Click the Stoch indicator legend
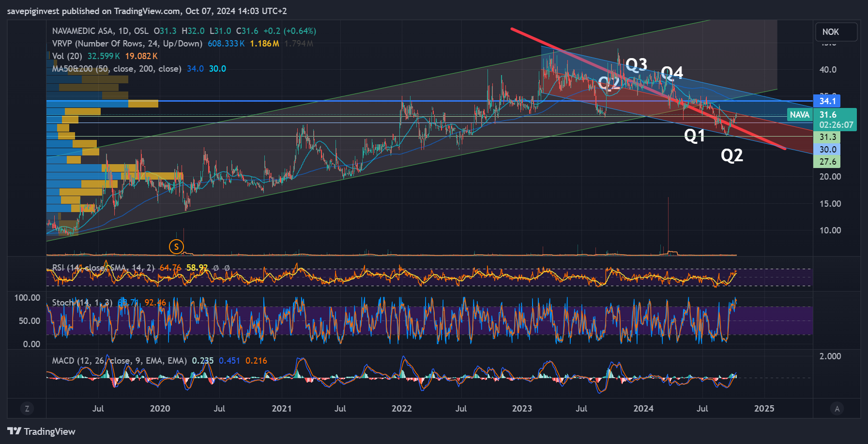868x444 pixels. [82, 303]
